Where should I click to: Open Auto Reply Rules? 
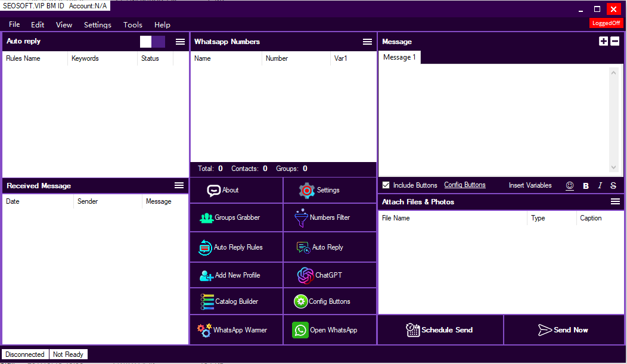pos(237,247)
